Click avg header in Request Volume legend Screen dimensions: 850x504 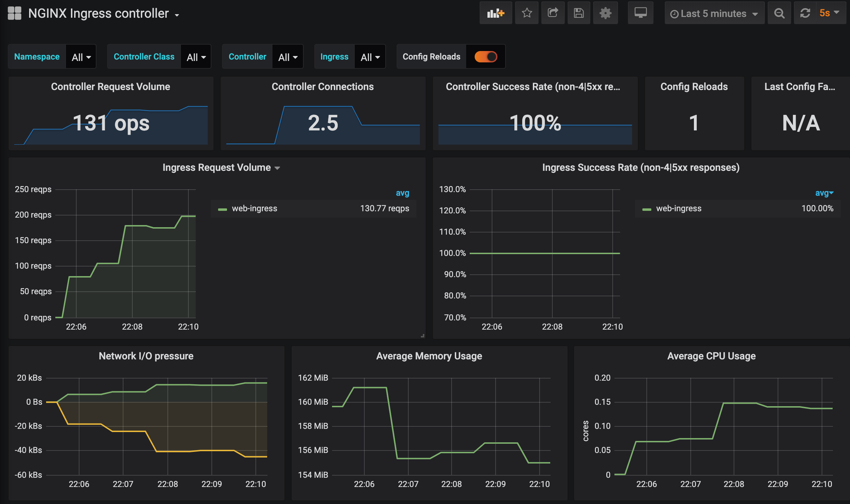(403, 193)
